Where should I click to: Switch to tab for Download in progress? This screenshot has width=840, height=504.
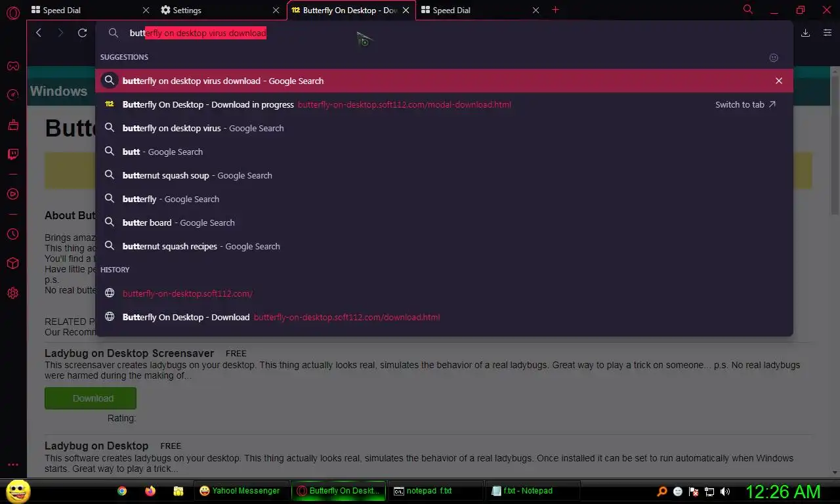coord(745,104)
